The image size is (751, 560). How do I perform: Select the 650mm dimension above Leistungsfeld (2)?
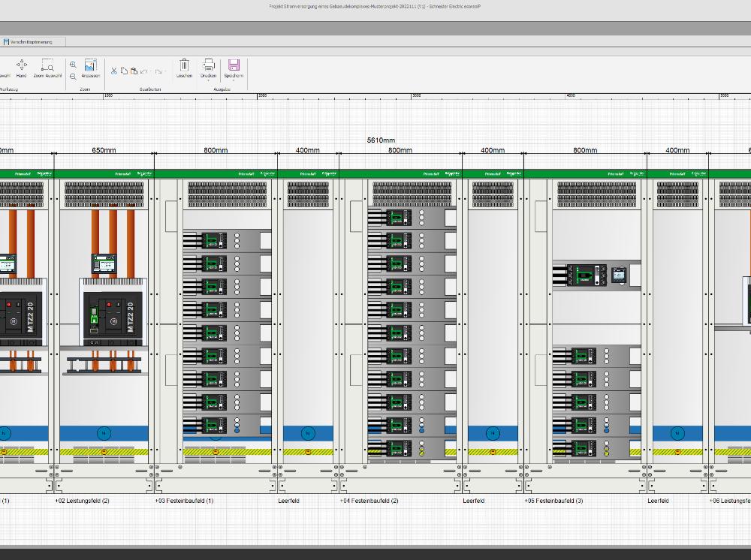pyautogui.click(x=104, y=150)
